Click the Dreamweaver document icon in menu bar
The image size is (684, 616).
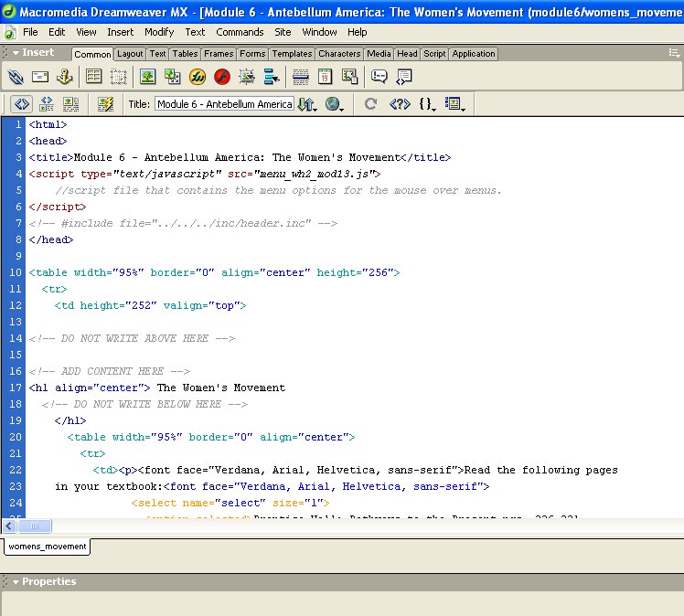click(x=9, y=33)
